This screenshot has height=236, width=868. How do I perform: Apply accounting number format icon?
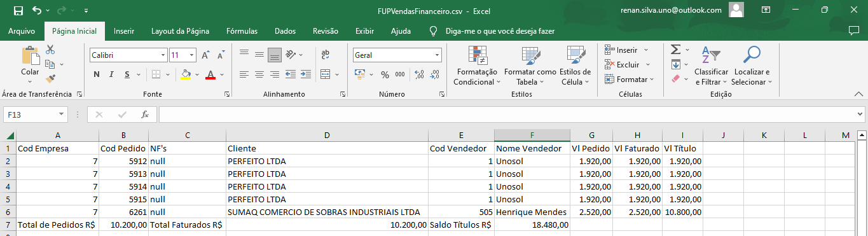click(x=360, y=74)
